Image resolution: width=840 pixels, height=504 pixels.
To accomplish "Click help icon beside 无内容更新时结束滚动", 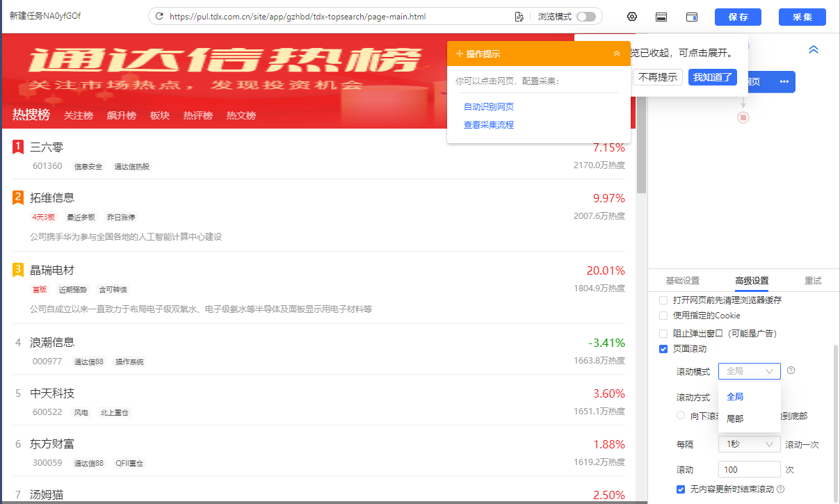I will point(781,489).
